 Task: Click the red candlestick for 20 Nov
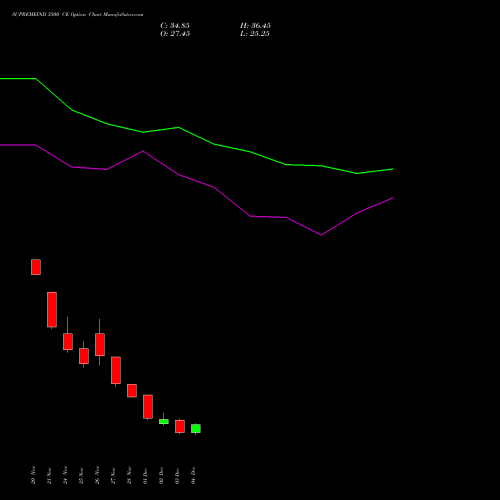point(36,267)
